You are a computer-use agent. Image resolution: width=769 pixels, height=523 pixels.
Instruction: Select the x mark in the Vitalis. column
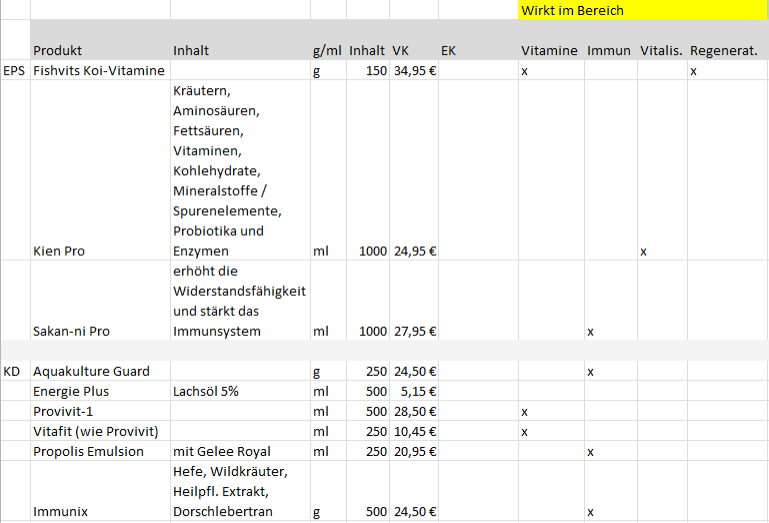coord(644,252)
